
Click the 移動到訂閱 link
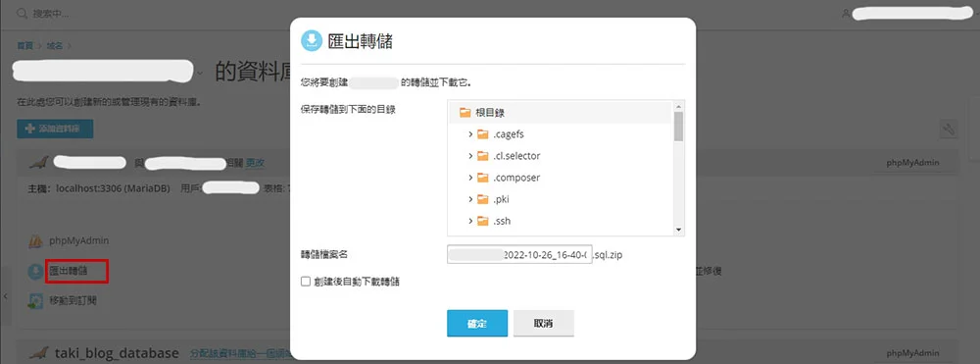point(73,301)
